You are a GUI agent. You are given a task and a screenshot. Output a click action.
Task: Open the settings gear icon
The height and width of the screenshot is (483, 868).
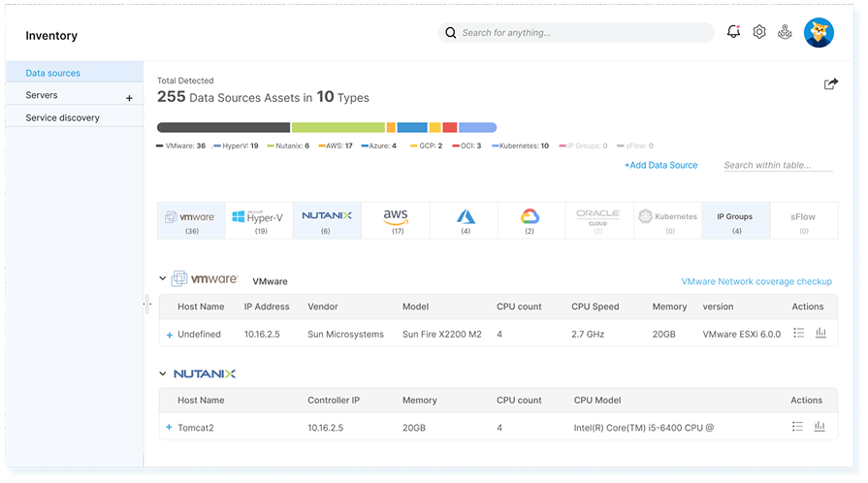[x=759, y=32]
